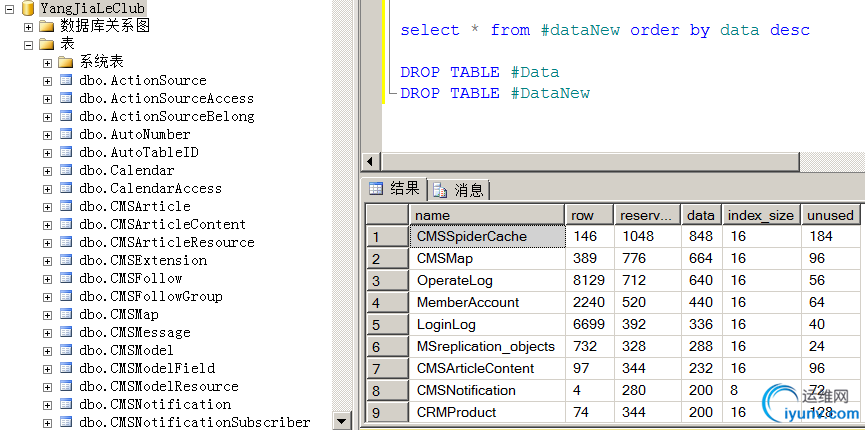Expand the dbo.CMSArticle table node

47,206
